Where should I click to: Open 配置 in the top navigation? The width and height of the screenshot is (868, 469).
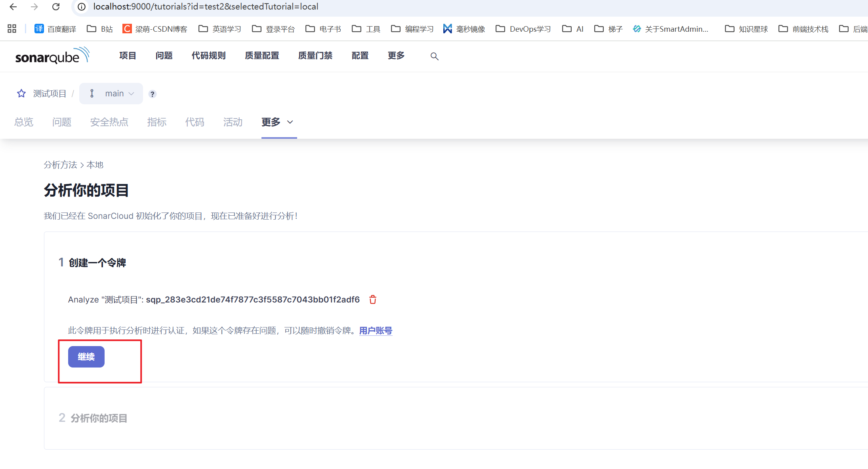pyautogui.click(x=360, y=56)
